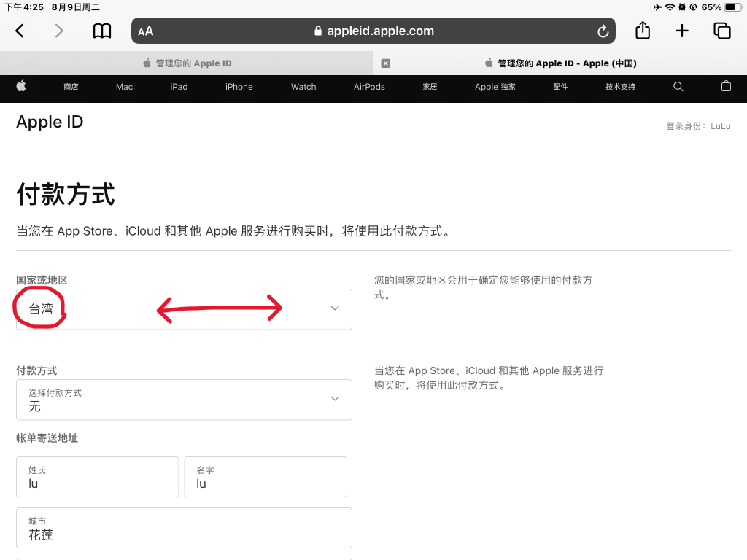Open Safari bookmarks book icon
The image size is (747, 560).
coord(101,31)
